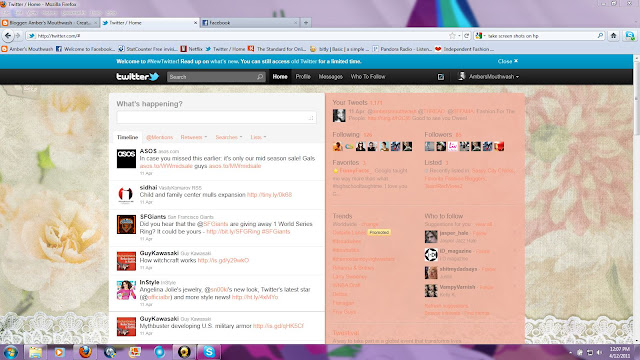This screenshot has width=640, height=360.
Task: Switch to the Facebook browser tab
Action: point(250,23)
